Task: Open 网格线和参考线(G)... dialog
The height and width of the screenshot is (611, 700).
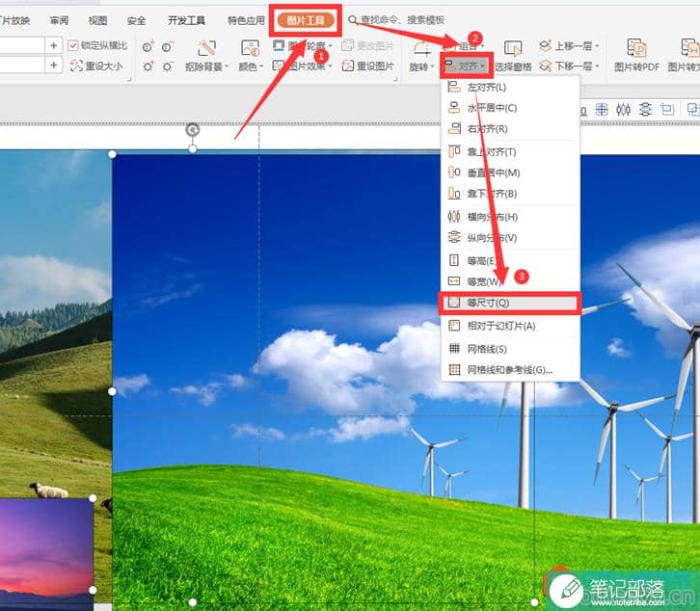Action: [x=510, y=369]
